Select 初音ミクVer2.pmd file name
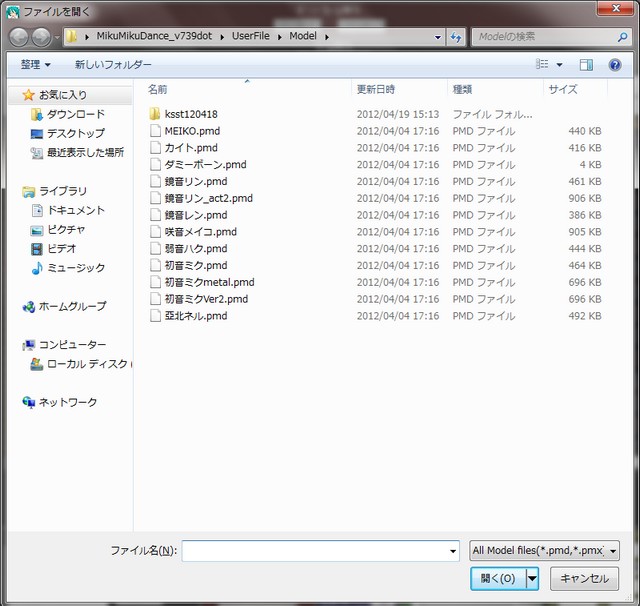 [206, 299]
